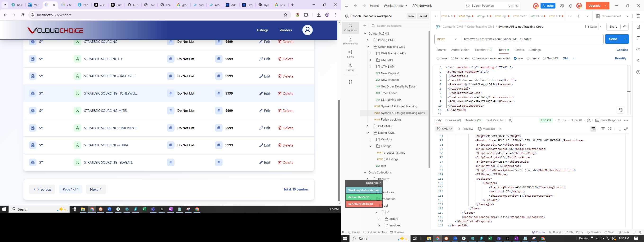
Task: Add a new collection with plus icon
Action: (365, 26)
